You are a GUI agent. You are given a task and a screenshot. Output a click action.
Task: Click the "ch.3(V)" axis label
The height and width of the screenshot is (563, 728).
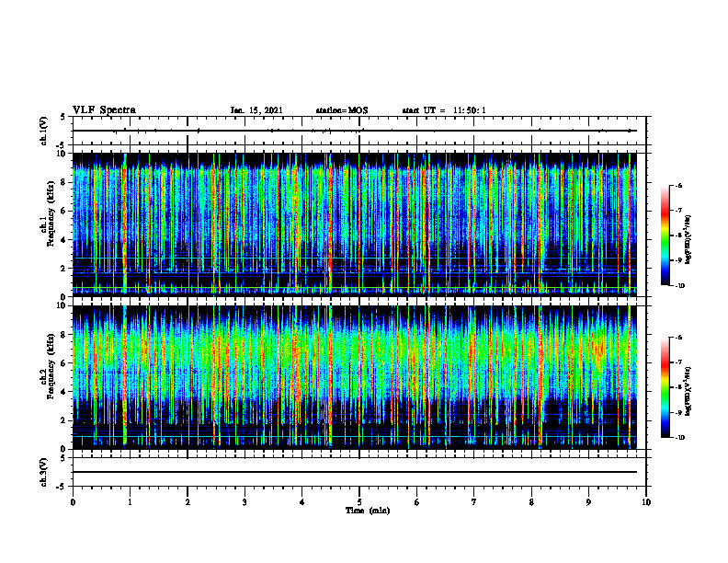pyautogui.click(x=44, y=472)
